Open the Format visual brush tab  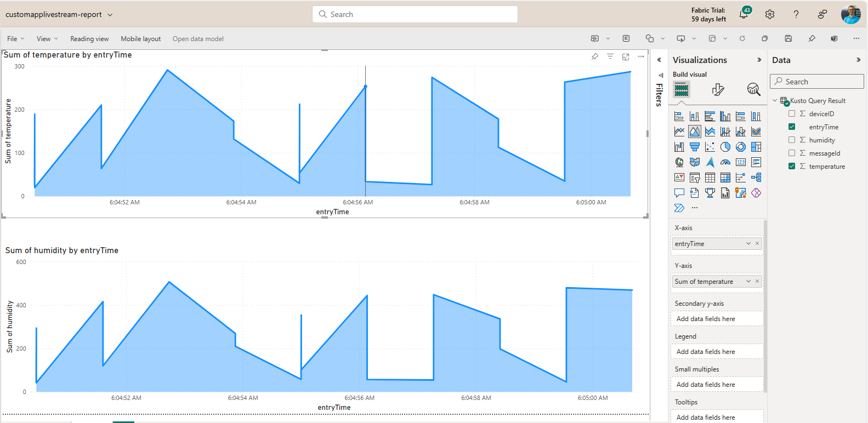718,89
